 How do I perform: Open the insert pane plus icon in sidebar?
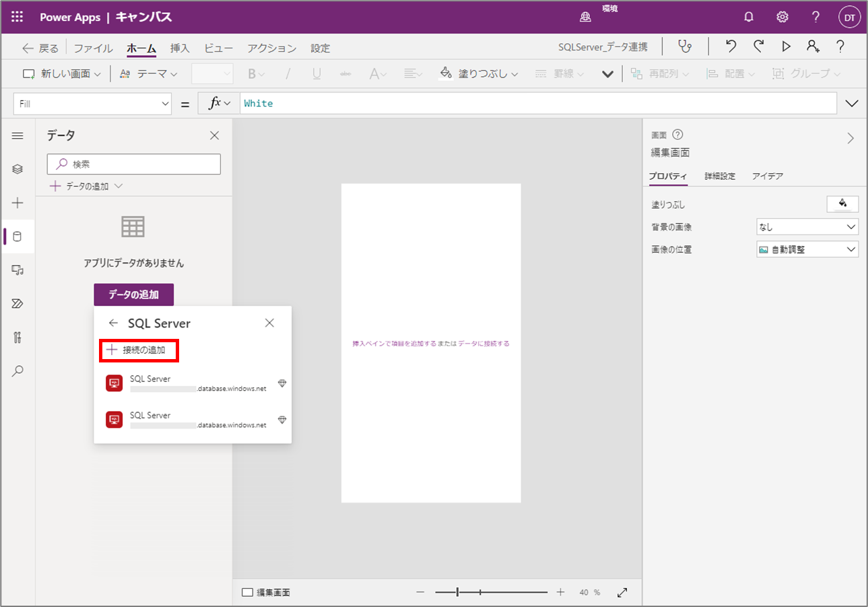tap(18, 203)
